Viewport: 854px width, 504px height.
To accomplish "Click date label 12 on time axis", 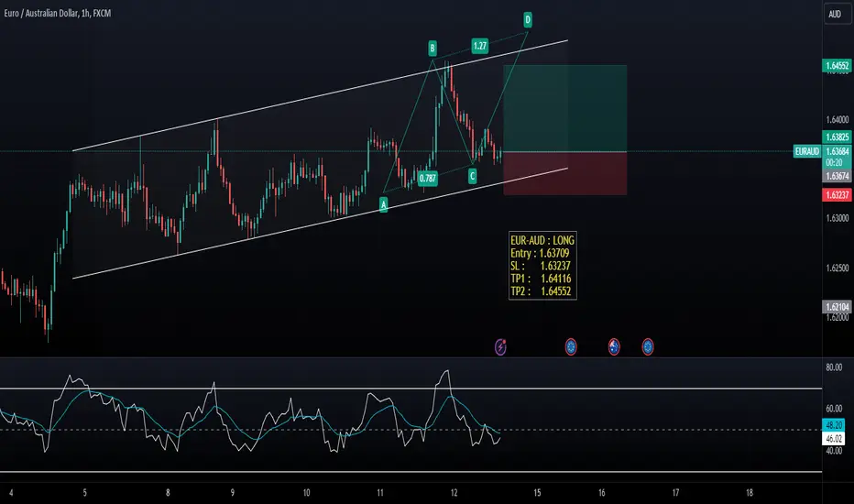I will (x=454, y=493).
